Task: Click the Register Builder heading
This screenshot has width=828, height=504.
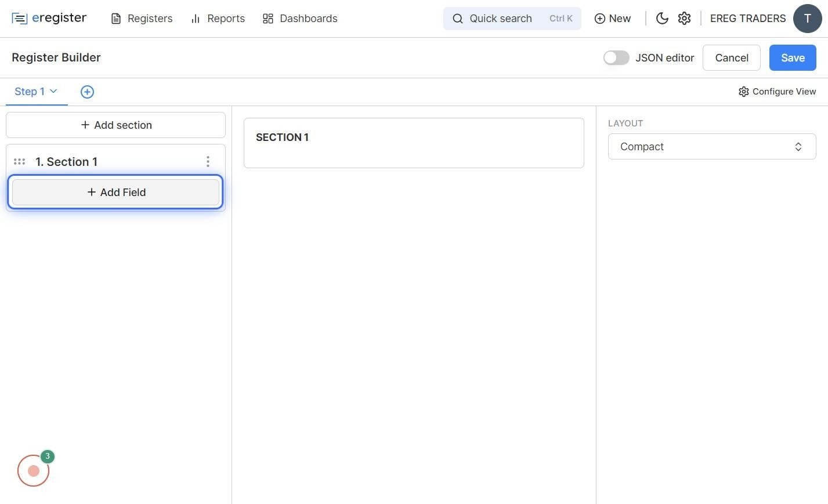Action: click(x=56, y=57)
